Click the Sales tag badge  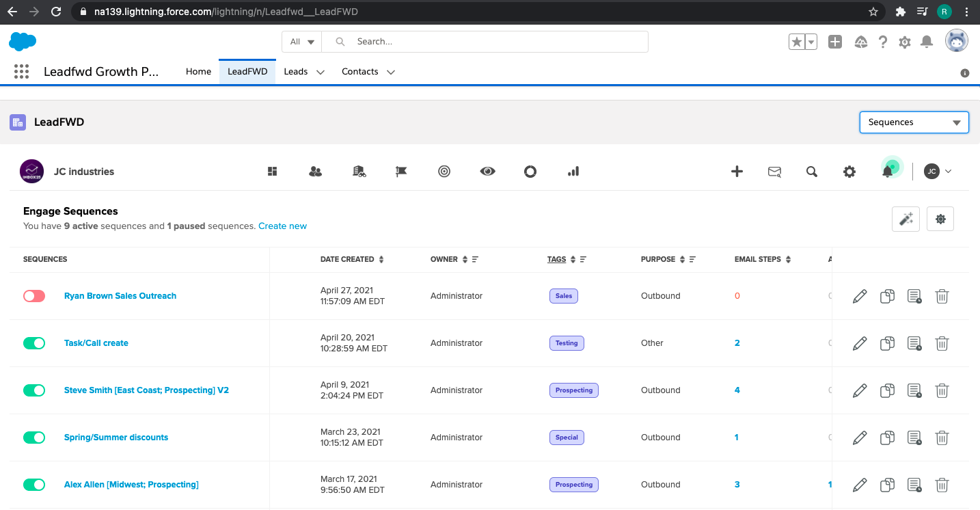[564, 296]
